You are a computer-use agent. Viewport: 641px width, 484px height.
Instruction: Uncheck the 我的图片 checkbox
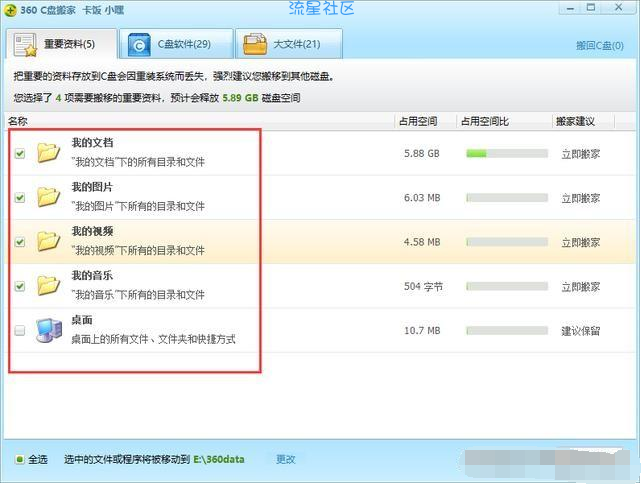(20, 197)
